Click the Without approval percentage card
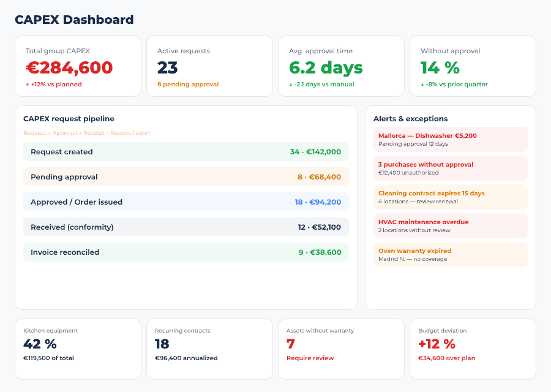This screenshot has width=551, height=392. pyautogui.click(x=473, y=66)
